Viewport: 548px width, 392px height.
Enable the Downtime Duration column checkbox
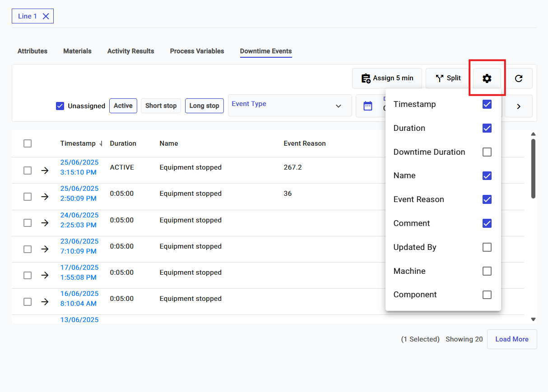pos(487,152)
